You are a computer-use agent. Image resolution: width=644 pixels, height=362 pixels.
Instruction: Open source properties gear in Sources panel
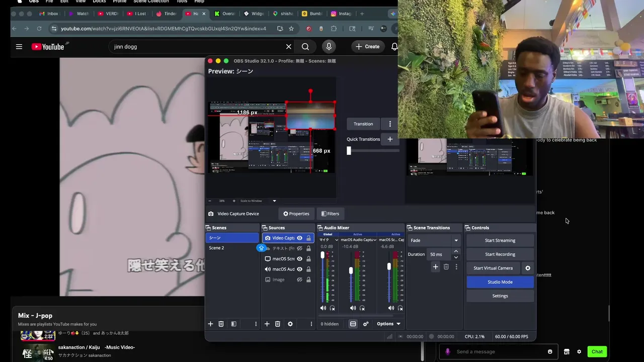pyautogui.click(x=290, y=324)
